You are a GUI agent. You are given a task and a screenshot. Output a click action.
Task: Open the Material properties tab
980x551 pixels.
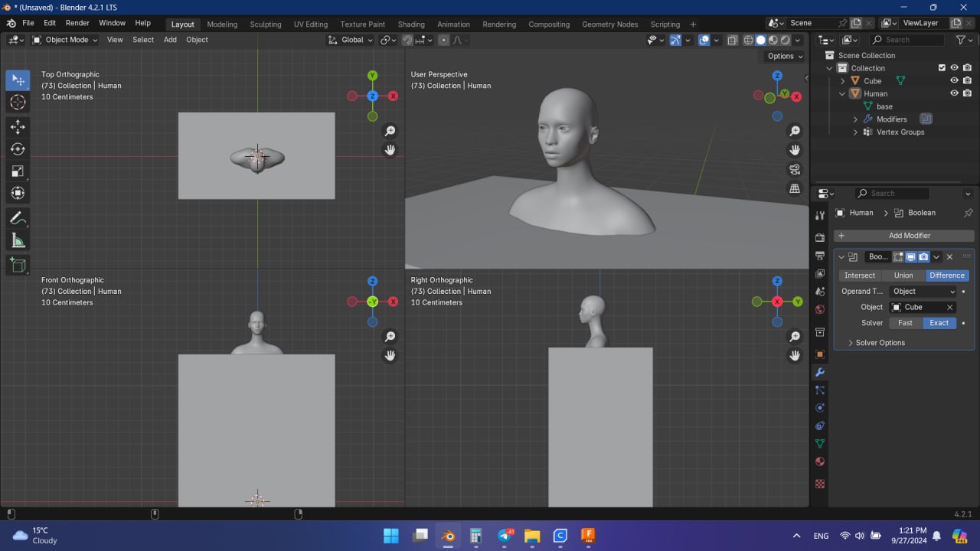click(x=820, y=461)
